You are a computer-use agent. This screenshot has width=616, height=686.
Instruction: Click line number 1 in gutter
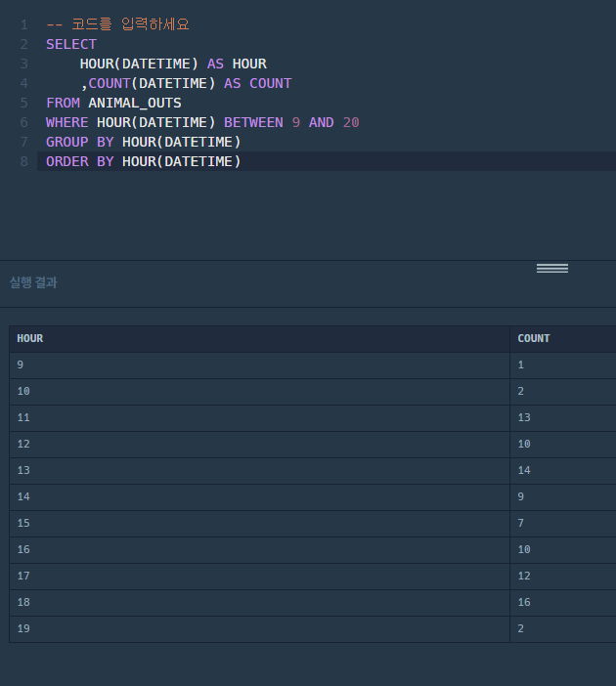(24, 24)
